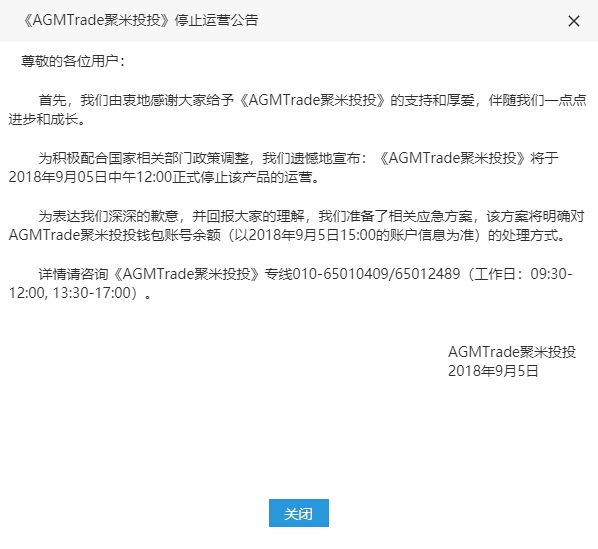The height and width of the screenshot is (549, 598).
Task: Click the phrase 为表达我们深深的歉意
Action: pyautogui.click(x=109, y=216)
